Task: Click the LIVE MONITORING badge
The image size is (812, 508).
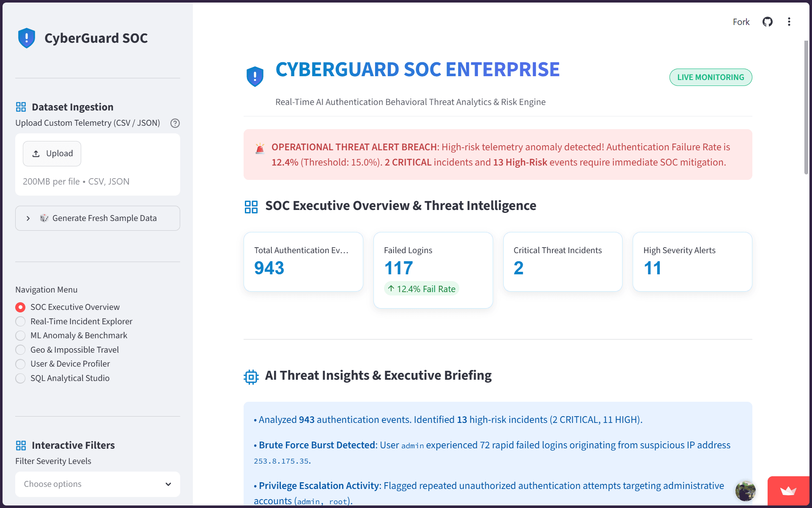Action: [x=710, y=77]
